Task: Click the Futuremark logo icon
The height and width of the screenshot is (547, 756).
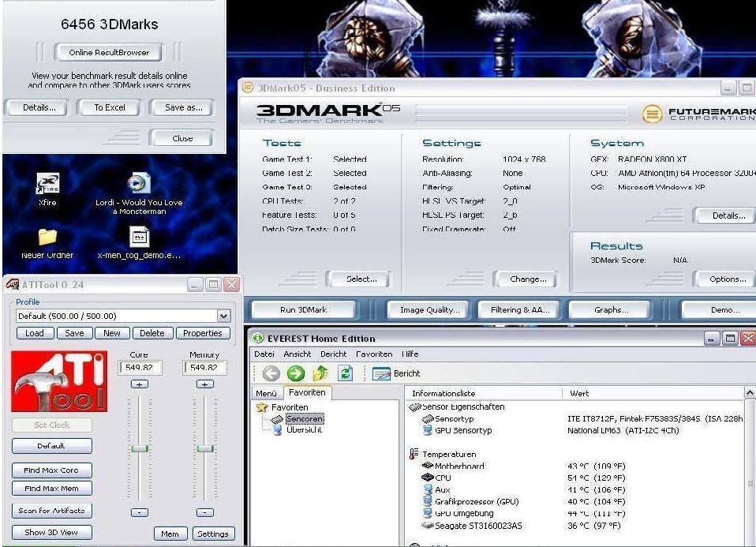Action: tap(651, 114)
